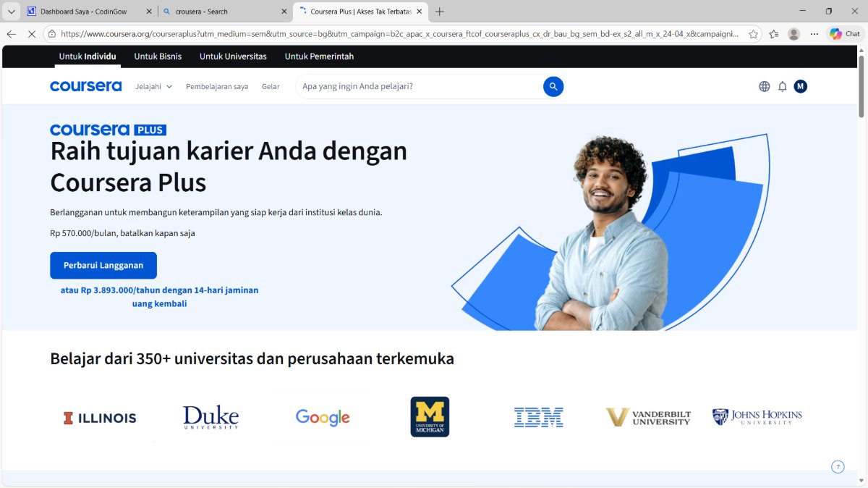Expand the Jelajahi dropdown
The image size is (868, 488).
click(154, 86)
